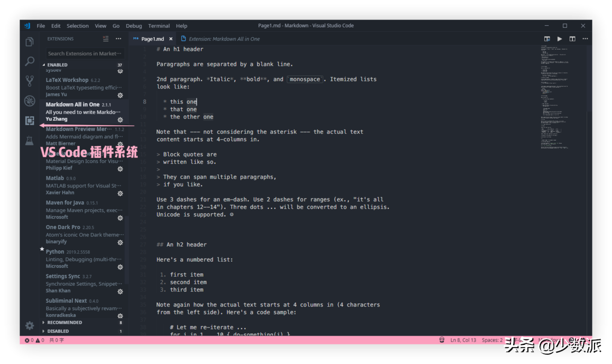Click the monospace inline code text
The image size is (612, 364).
click(305, 79)
